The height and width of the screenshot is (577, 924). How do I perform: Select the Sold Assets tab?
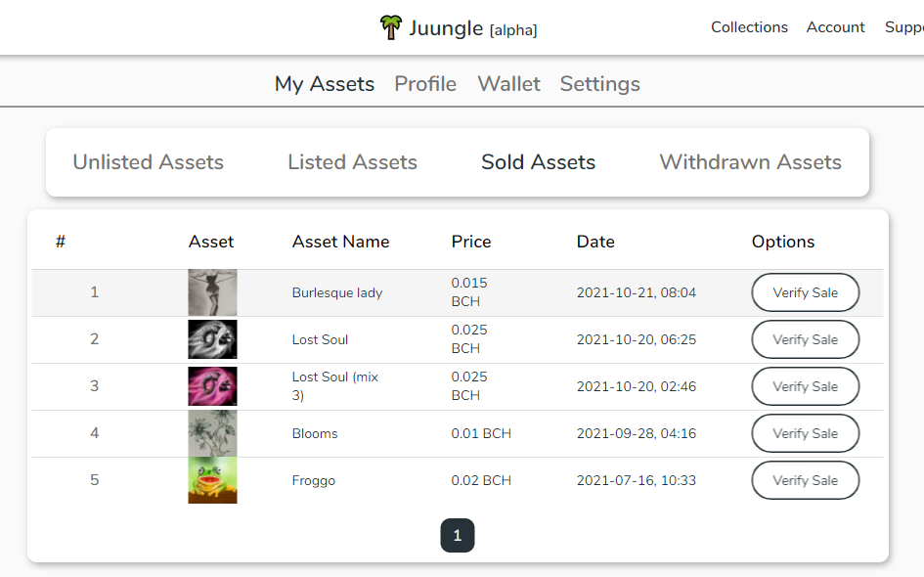538,162
